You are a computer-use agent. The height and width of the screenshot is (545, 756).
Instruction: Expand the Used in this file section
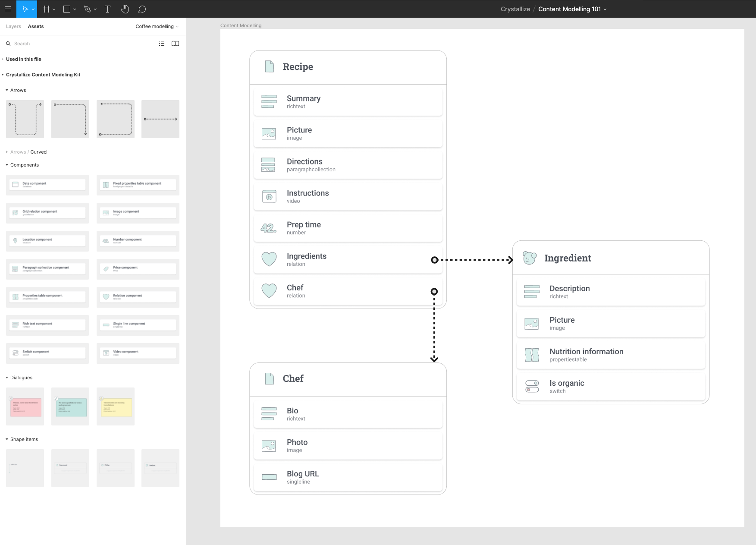click(x=3, y=59)
